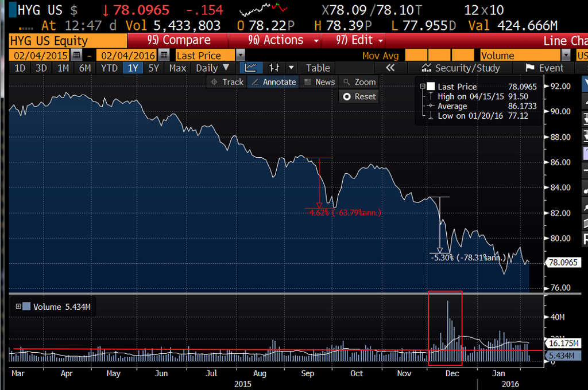
Task: Open the end date calendar picker
Action: click(x=164, y=55)
